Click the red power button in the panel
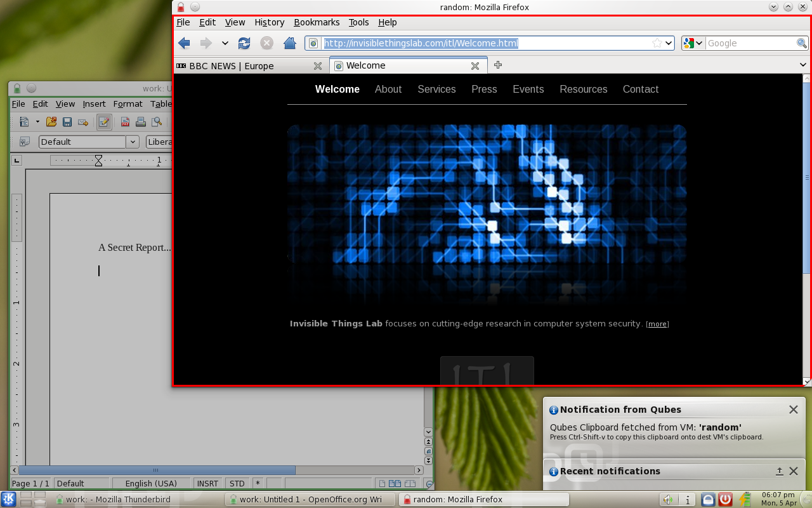Viewport: 812px width, 508px height. (x=726, y=500)
